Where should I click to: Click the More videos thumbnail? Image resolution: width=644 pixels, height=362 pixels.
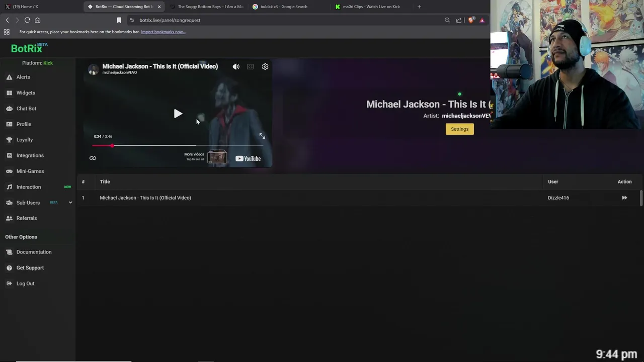tap(217, 157)
